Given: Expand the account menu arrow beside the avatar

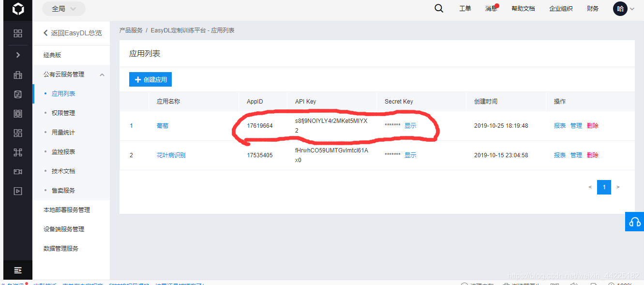Looking at the screenshot, I should [632, 9].
